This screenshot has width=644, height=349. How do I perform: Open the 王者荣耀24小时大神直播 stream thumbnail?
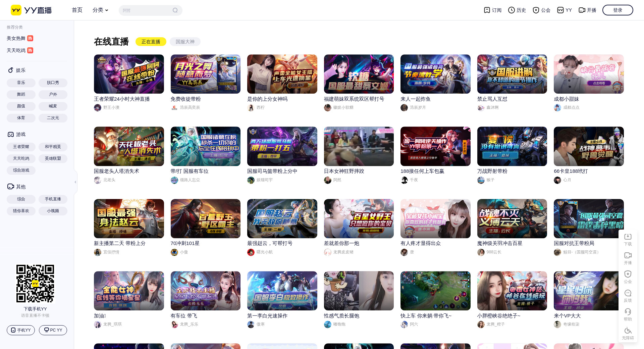pyautogui.click(x=129, y=74)
